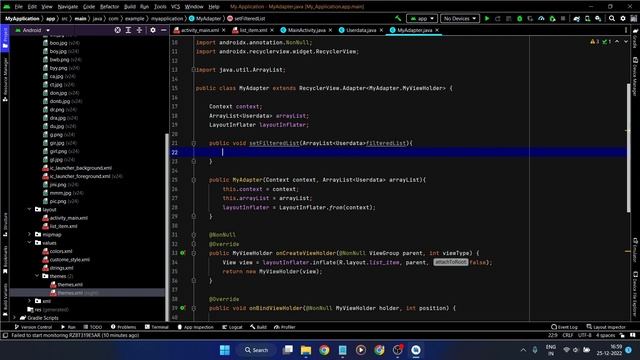Click the Project panel vertical scrollbar
Viewport: 640px width, 360px height.
[x=167, y=227]
